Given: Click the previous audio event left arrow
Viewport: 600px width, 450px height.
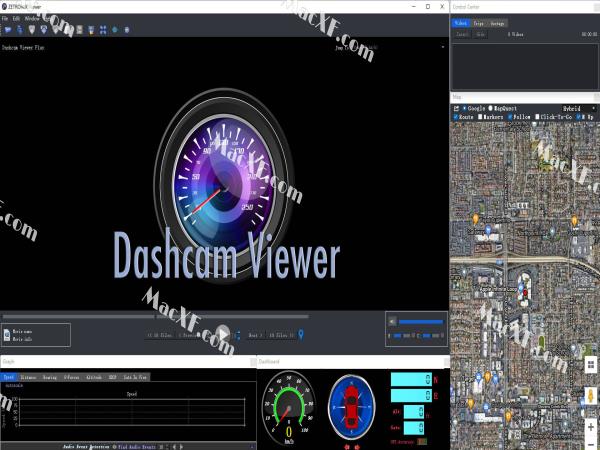Looking at the screenshot, I should click(174, 447).
